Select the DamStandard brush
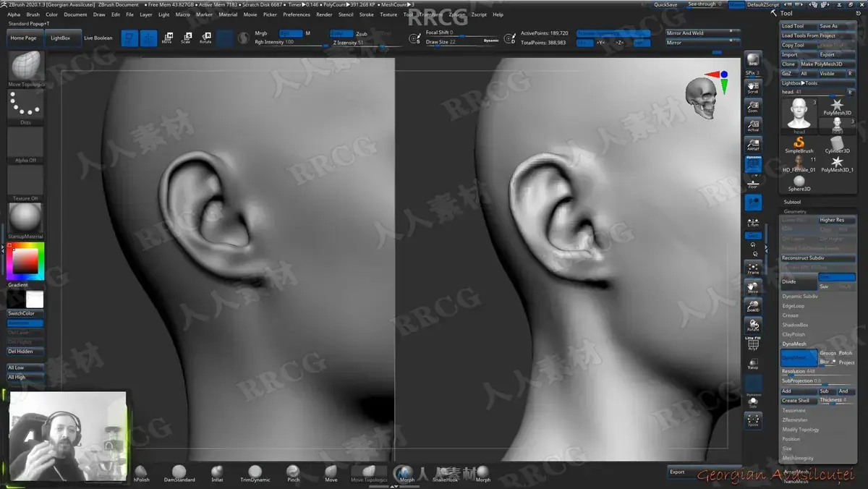 [179, 474]
